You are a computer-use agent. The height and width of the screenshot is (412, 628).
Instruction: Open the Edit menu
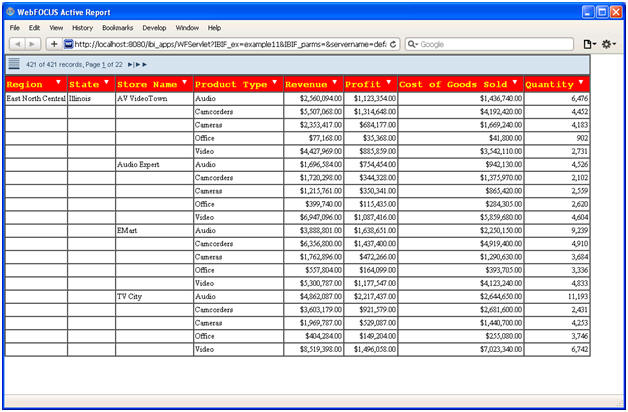(34, 28)
